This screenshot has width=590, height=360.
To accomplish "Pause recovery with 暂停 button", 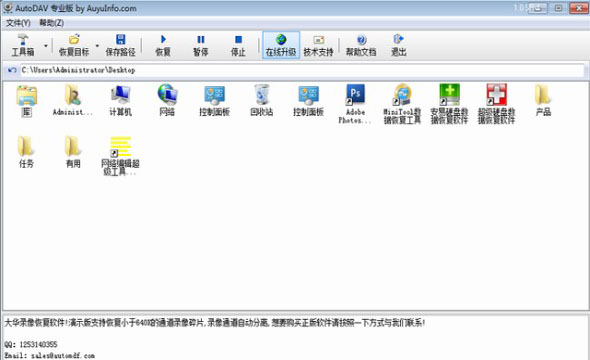I will 201,45.
